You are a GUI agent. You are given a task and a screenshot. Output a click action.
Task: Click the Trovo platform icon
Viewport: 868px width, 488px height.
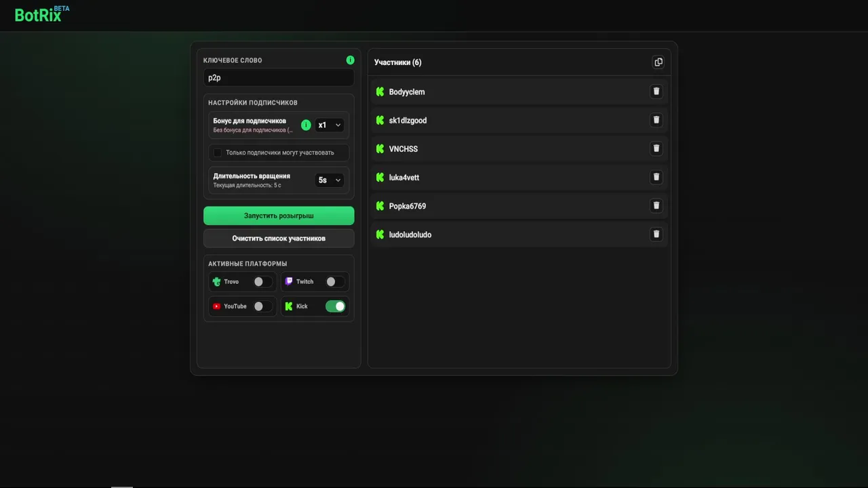[216, 282]
